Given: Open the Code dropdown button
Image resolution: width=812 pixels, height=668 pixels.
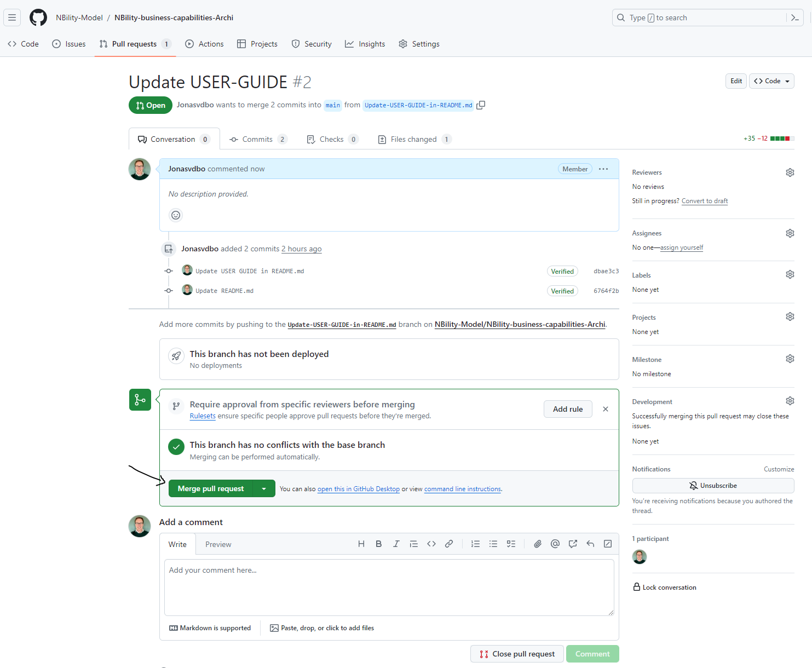Looking at the screenshot, I should [x=771, y=81].
